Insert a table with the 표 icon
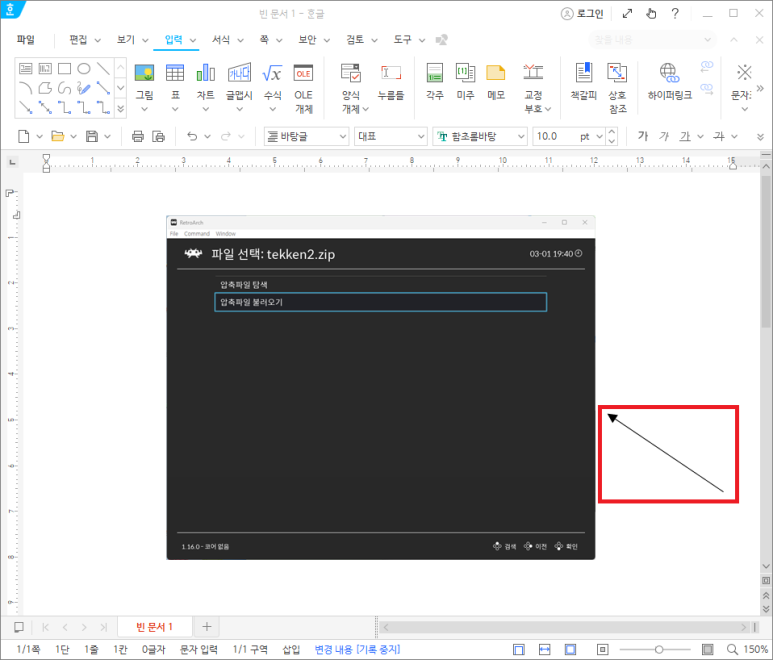The image size is (773, 660). 175,73
